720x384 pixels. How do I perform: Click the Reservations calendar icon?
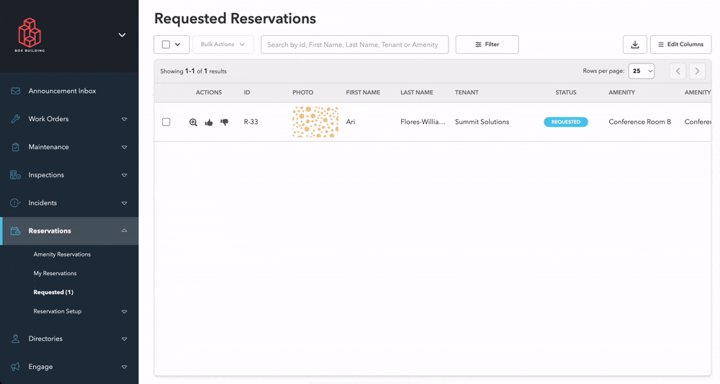pyautogui.click(x=15, y=231)
